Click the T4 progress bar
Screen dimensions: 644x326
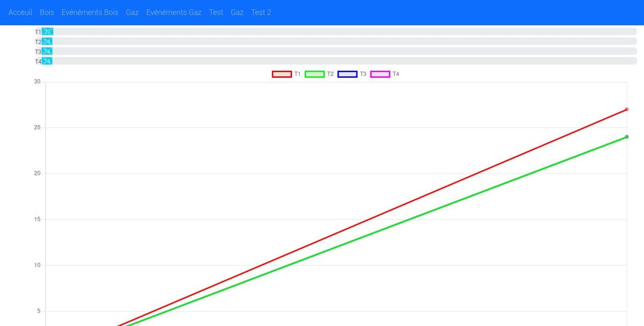[339, 61]
